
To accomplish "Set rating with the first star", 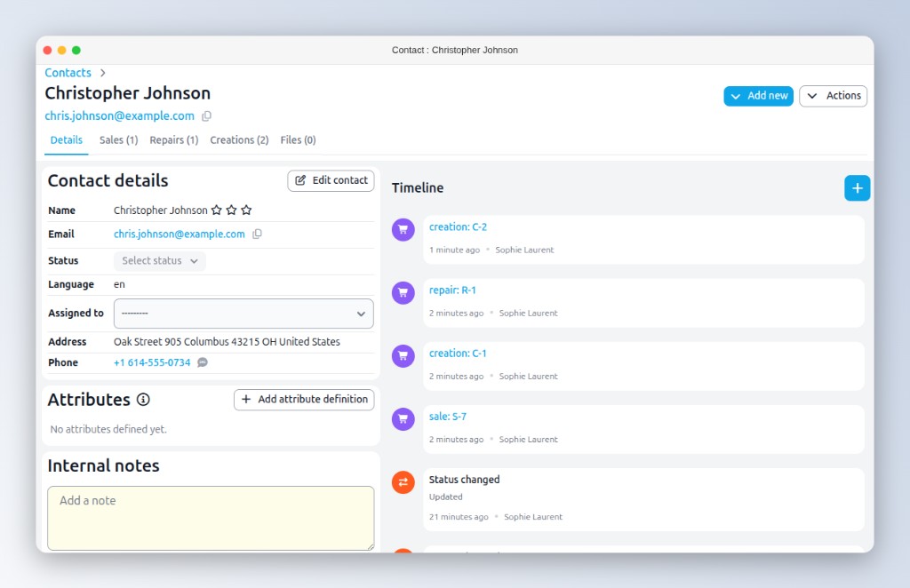I will pos(216,211).
